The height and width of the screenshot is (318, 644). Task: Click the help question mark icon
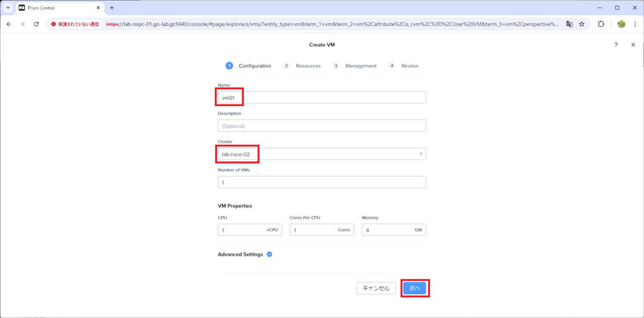pyautogui.click(x=616, y=45)
